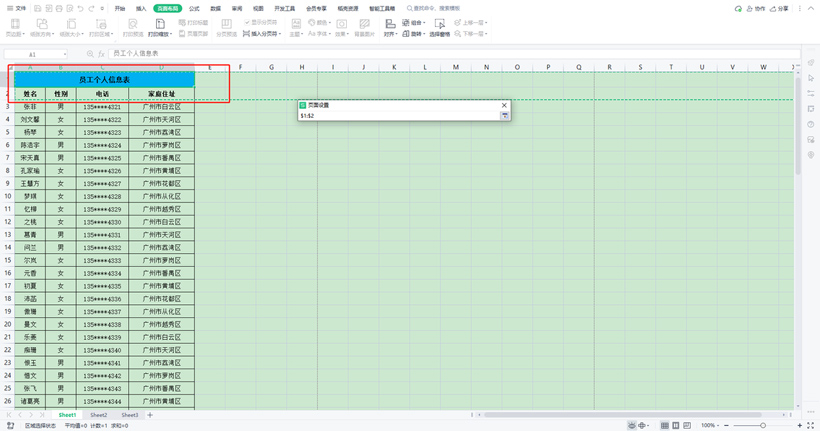820x431 pixels.
Task: Open the 文件 file menu
Action: click(17, 8)
